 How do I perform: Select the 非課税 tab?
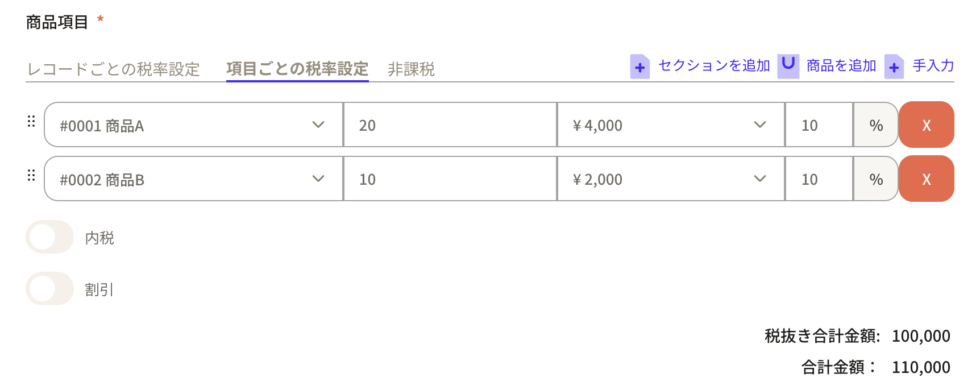[x=411, y=69]
